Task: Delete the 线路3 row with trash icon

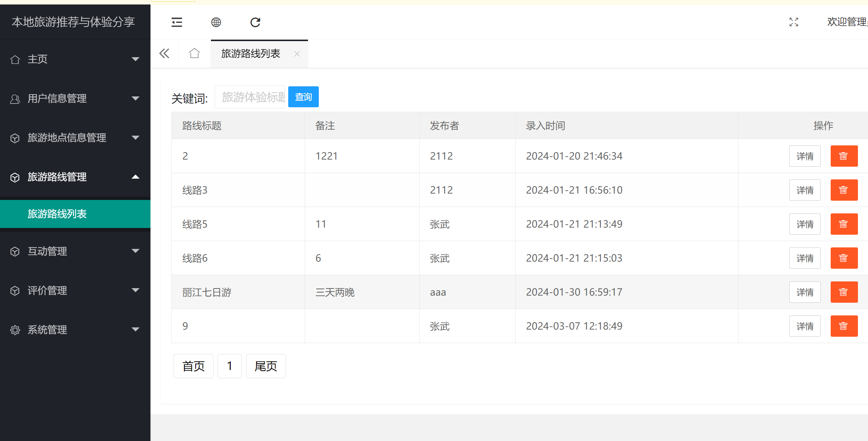Action: [x=844, y=190]
